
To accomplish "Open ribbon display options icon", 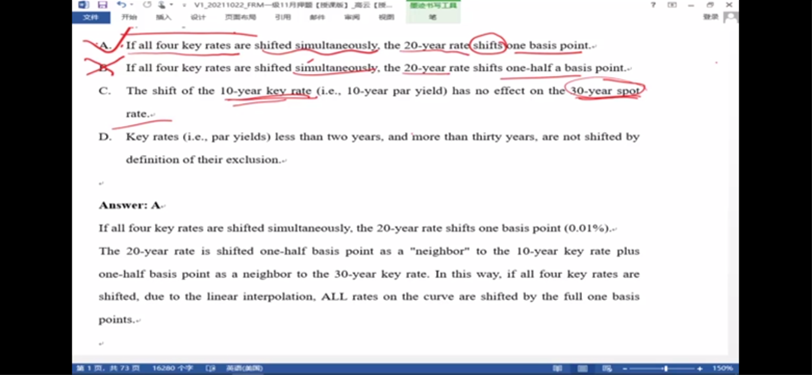I will [x=672, y=5].
